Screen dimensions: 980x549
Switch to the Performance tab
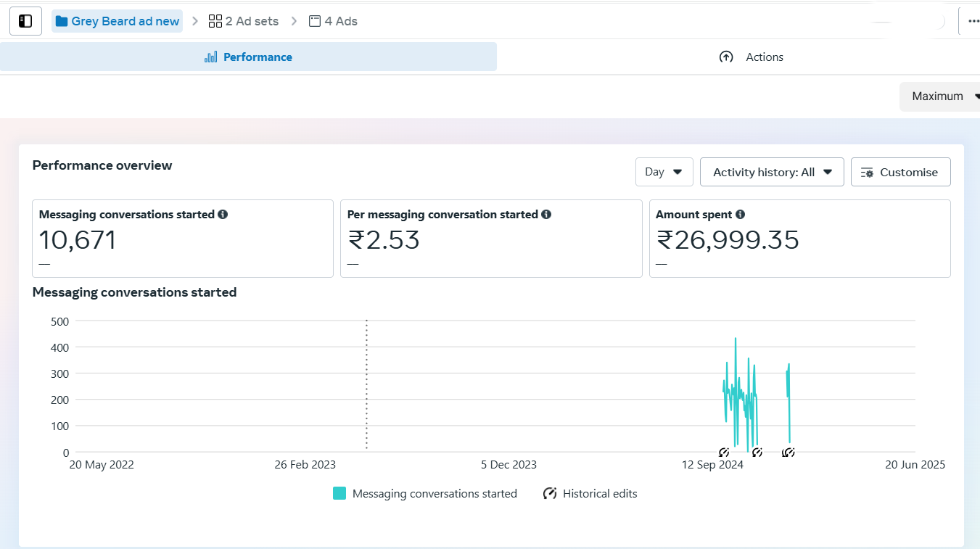248,57
